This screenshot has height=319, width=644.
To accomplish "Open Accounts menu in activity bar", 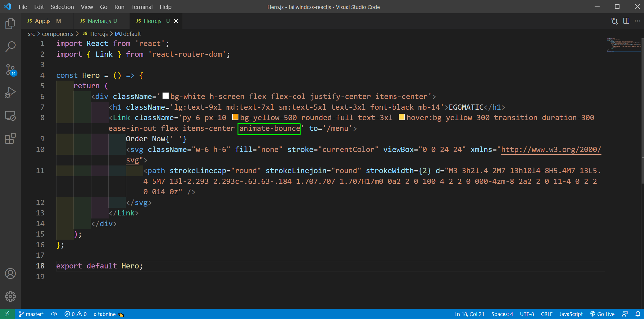I will tap(10, 273).
